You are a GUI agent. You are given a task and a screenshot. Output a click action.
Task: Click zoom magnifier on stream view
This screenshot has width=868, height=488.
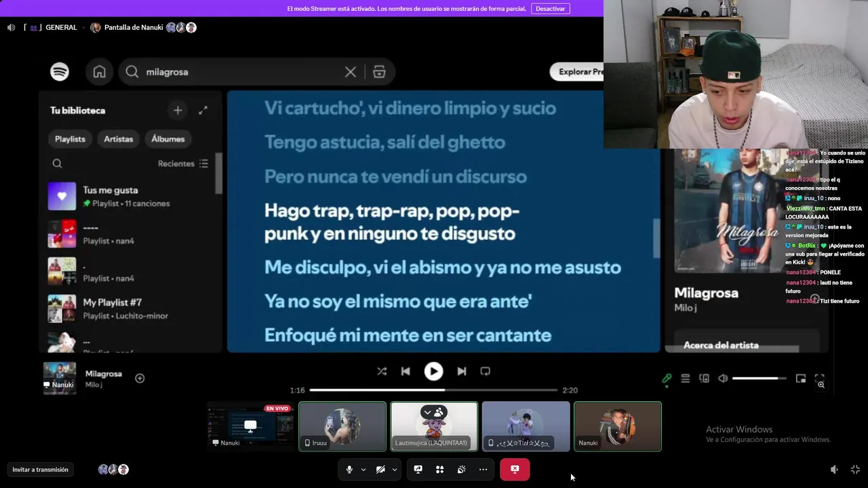821,385
